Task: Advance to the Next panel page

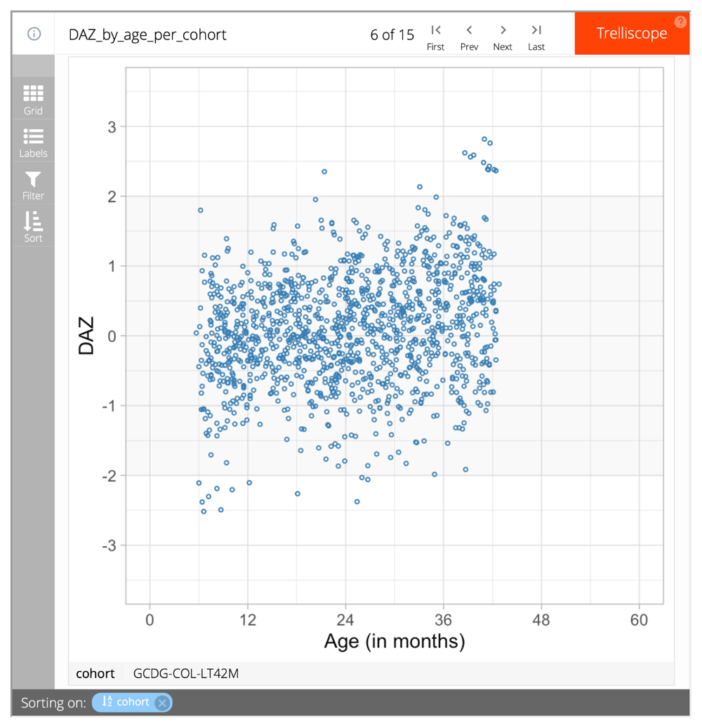Action: pos(503,36)
